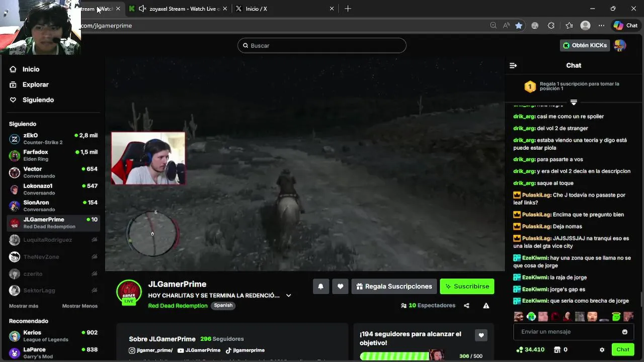The image size is (644, 362).
Task: Open offline TheNevZone channel
Action: click(53, 257)
